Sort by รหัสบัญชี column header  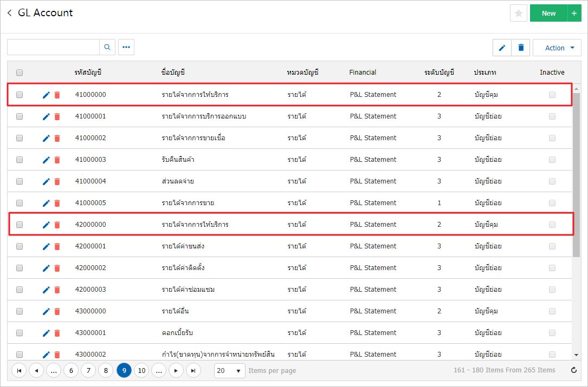pyautogui.click(x=88, y=73)
